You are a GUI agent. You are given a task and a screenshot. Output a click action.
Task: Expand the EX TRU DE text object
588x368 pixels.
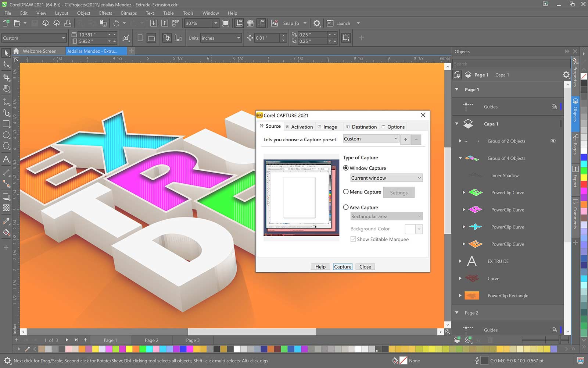point(460,261)
